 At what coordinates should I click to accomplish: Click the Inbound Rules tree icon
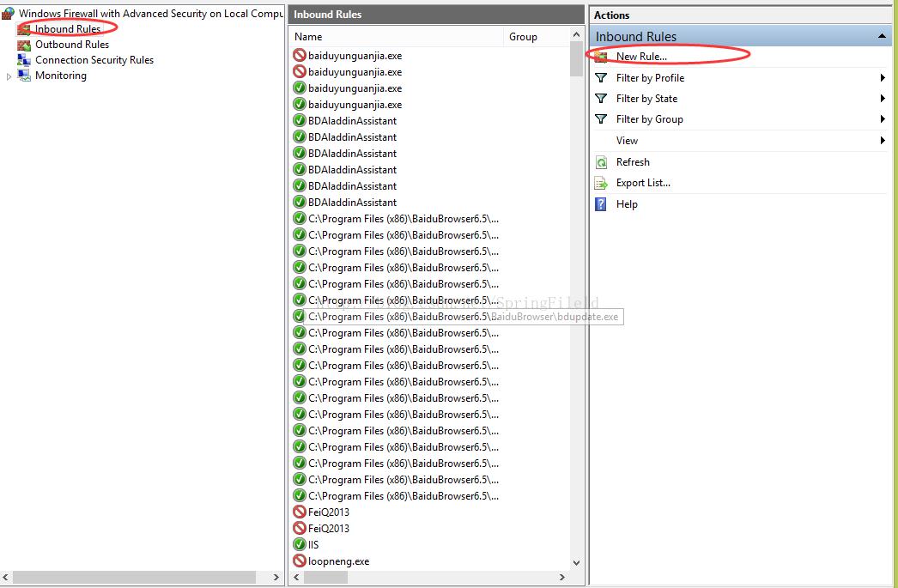tap(24, 29)
